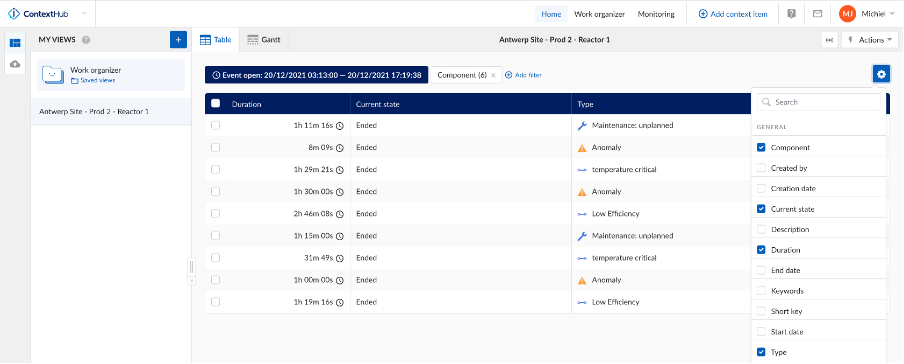This screenshot has width=904, height=364.
Task: Go to Monitoring in top navigation
Action: [656, 14]
